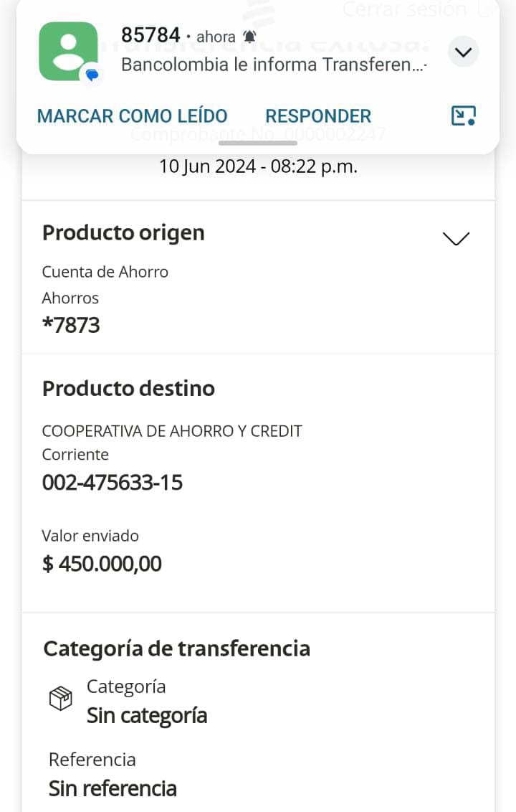Tap the 10 Jun 2024 date line

click(258, 166)
